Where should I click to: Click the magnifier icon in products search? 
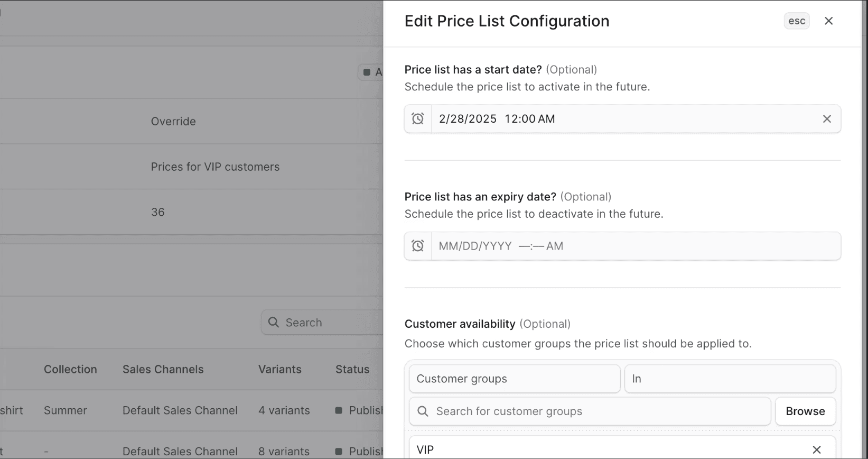[273, 323]
